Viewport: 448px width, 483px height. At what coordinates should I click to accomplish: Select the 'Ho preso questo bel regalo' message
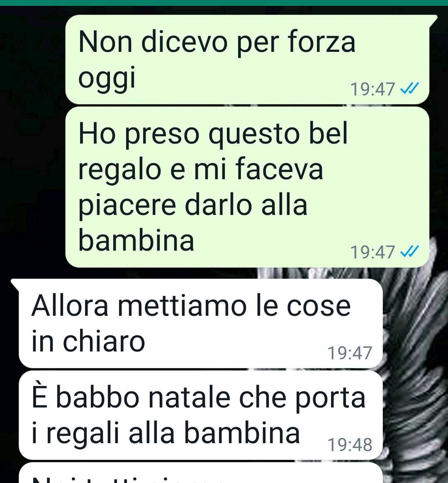tap(247, 187)
